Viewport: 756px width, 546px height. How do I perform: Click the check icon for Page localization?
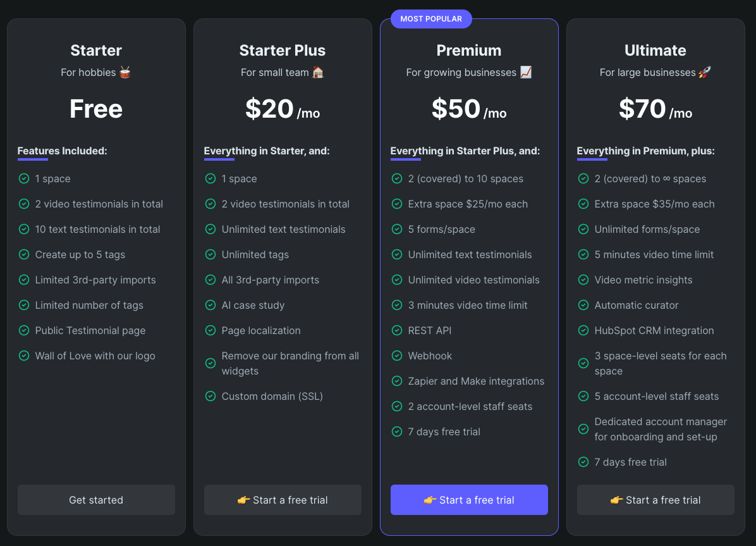(x=210, y=330)
